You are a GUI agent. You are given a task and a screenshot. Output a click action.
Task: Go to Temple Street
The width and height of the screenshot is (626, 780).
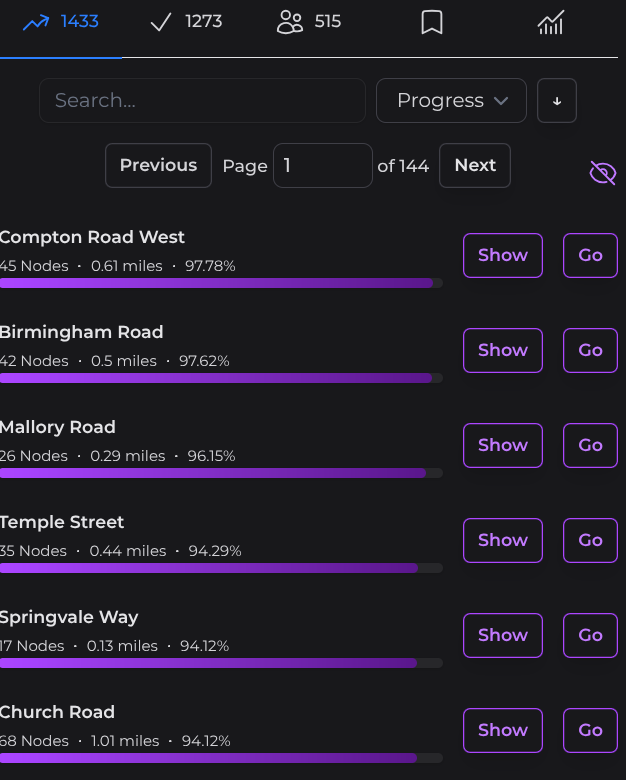click(x=590, y=540)
